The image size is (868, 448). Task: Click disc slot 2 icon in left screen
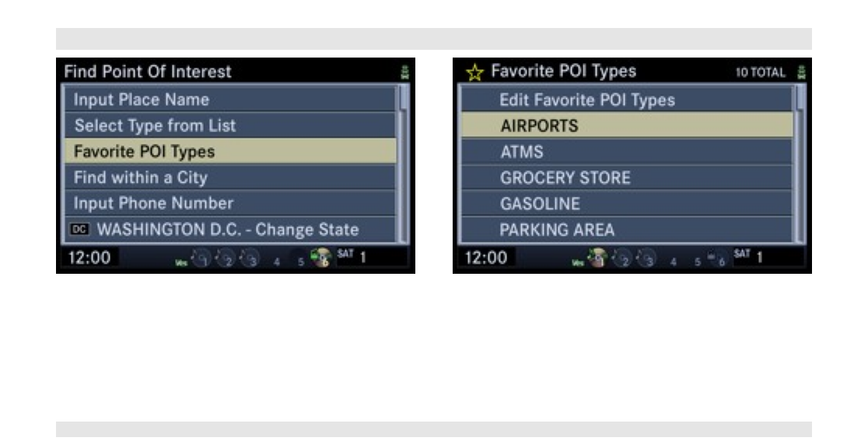click(226, 258)
